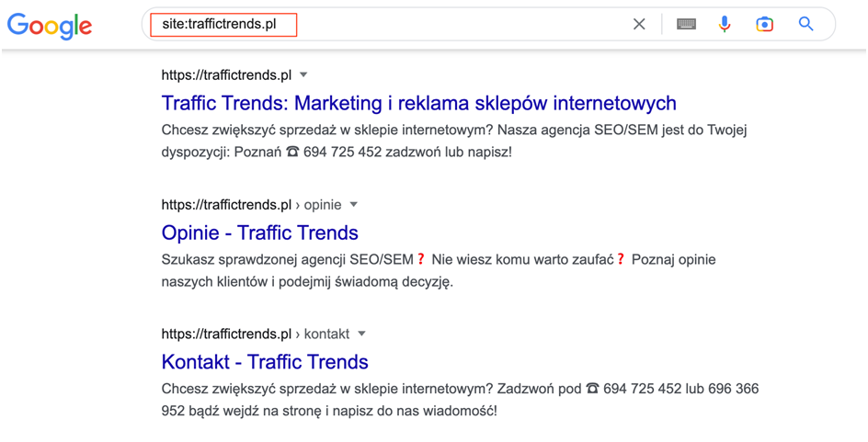Open the 'Kontakt - Traffic Trends' result

[265, 361]
